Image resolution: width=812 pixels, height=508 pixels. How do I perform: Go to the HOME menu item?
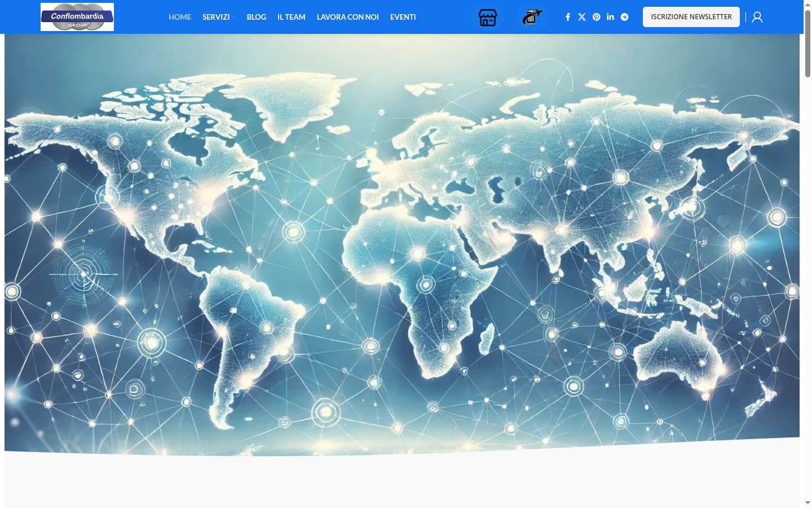[180, 17]
